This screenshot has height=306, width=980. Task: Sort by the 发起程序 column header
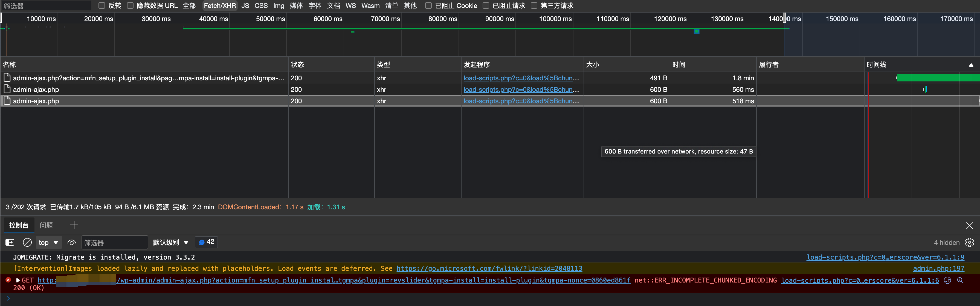522,65
